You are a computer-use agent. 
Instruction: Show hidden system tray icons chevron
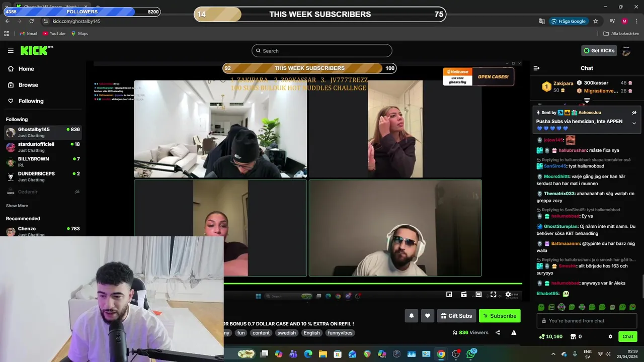click(x=553, y=354)
